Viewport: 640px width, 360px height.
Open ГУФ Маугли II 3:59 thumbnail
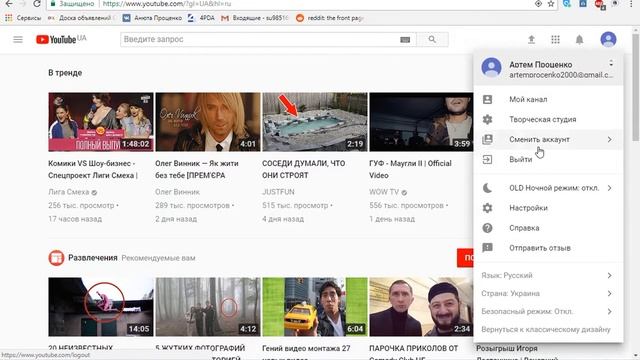[x=421, y=122]
